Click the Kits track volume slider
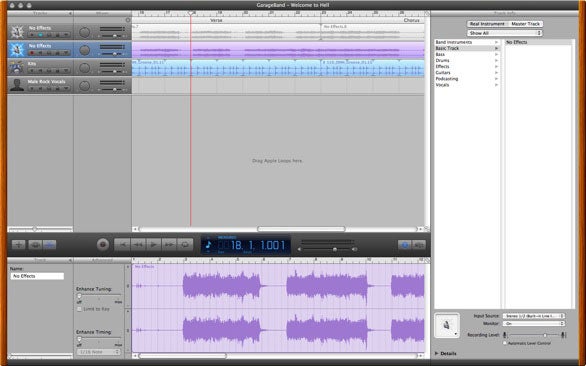The height and width of the screenshot is (366, 586). pyautogui.click(x=113, y=72)
